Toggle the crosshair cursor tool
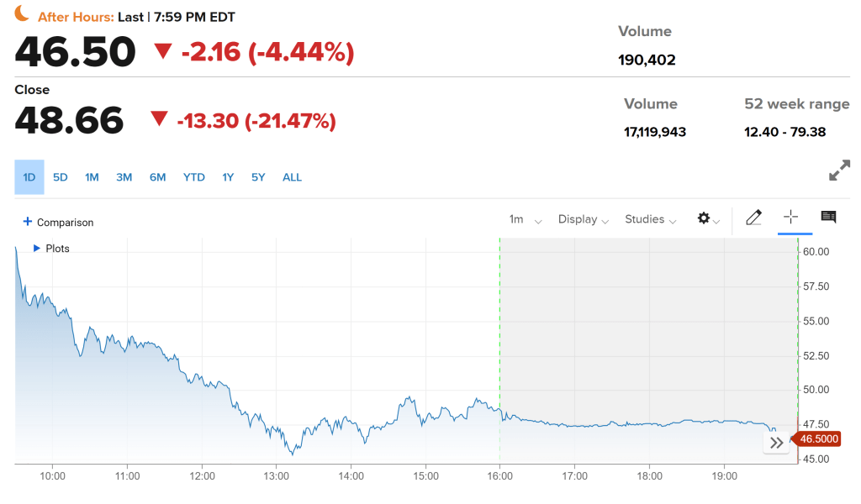The width and height of the screenshot is (861, 504). [790, 218]
